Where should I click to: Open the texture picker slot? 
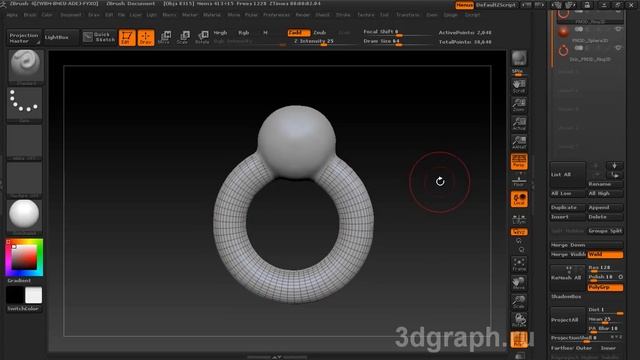(24, 179)
